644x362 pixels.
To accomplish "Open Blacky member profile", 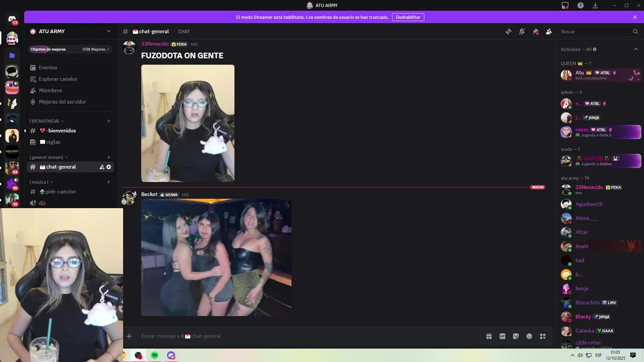I will pos(600,317).
